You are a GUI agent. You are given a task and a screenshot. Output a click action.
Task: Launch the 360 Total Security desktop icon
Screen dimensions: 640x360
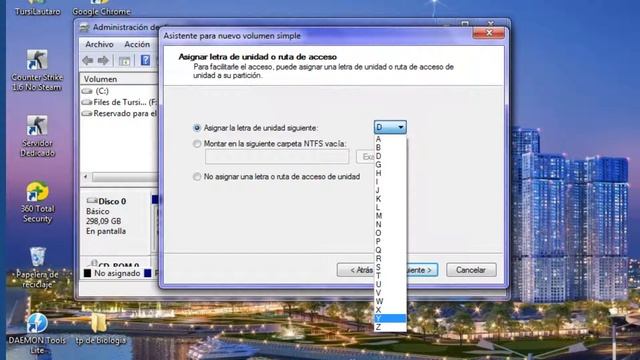click(37, 202)
